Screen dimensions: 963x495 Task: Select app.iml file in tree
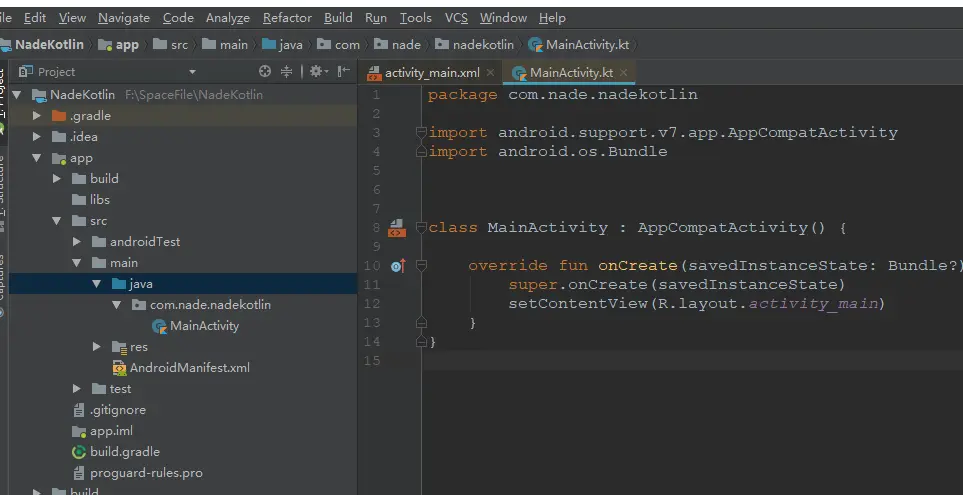(102, 431)
